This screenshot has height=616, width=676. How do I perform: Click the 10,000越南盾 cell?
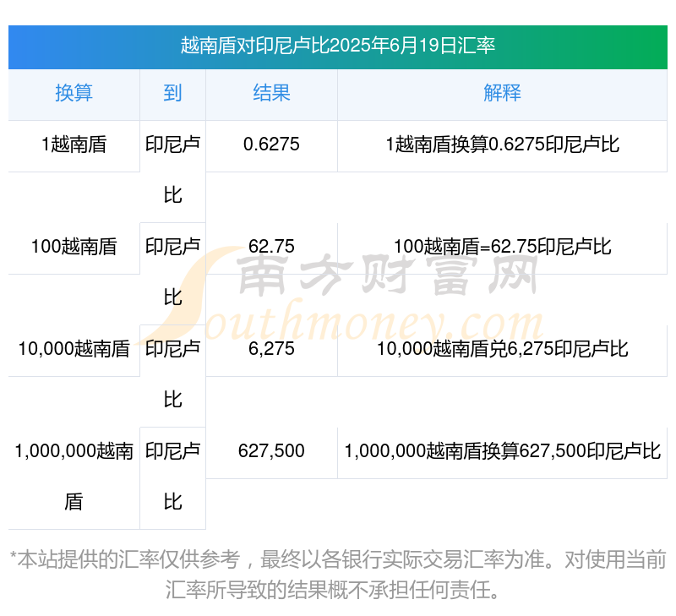point(74,350)
